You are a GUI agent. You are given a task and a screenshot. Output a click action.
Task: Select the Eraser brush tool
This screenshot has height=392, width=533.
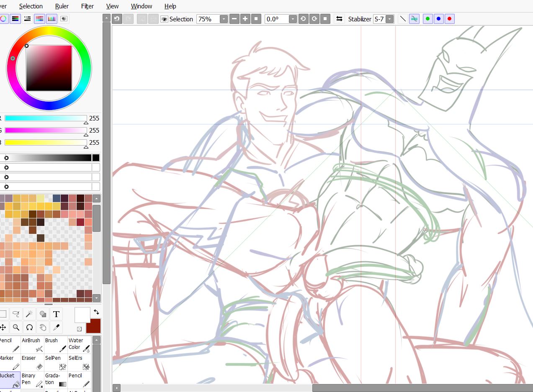point(32,362)
